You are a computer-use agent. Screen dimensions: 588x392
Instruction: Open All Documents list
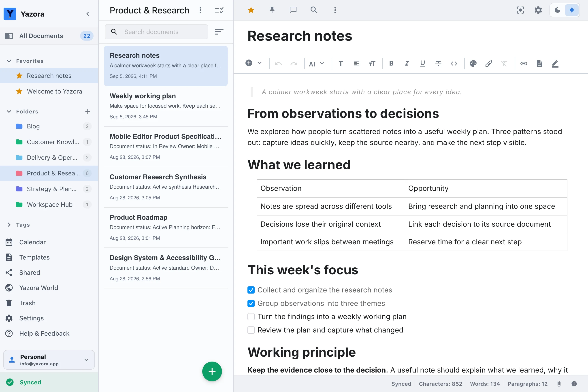point(49,36)
